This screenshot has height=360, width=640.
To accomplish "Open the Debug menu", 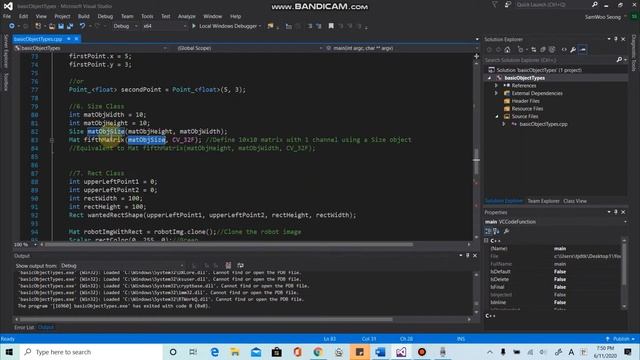I will click(x=105, y=16).
